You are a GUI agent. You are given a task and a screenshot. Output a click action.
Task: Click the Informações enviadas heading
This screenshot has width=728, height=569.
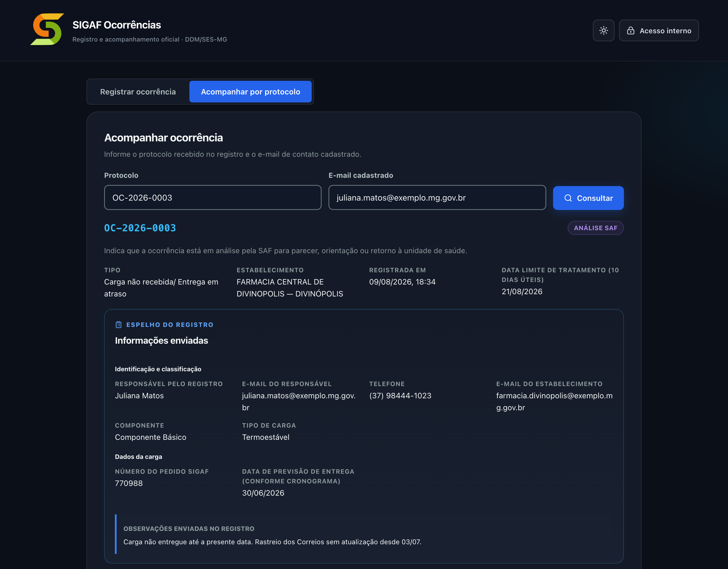161,341
